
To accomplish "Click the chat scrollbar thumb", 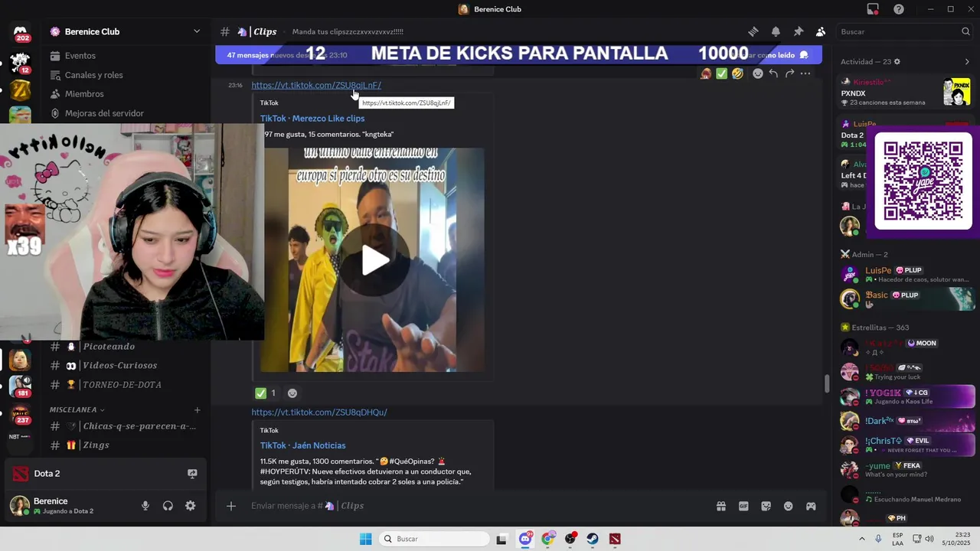I will 826,384.
